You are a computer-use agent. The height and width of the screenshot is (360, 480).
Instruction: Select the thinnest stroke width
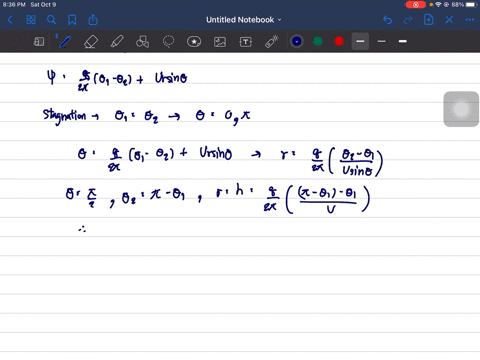coord(382,41)
